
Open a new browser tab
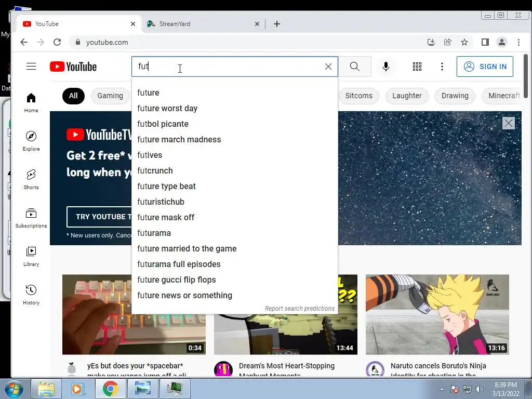coord(277,24)
